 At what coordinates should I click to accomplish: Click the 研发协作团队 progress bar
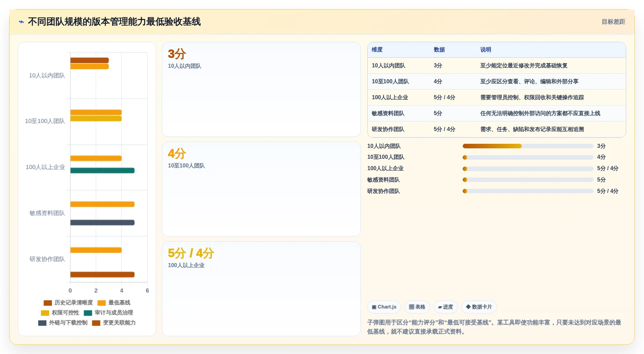click(528, 192)
